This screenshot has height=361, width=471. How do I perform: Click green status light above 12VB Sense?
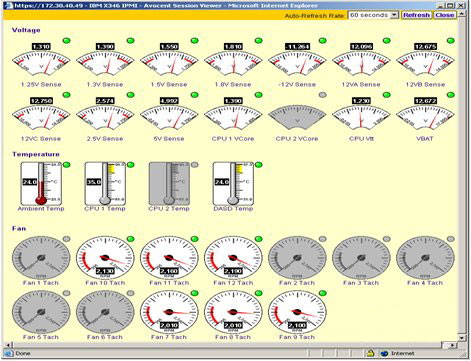(x=451, y=41)
